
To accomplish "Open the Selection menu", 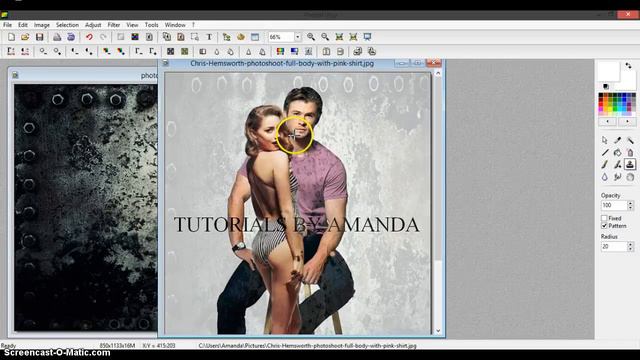I will [x=67, y=25].
